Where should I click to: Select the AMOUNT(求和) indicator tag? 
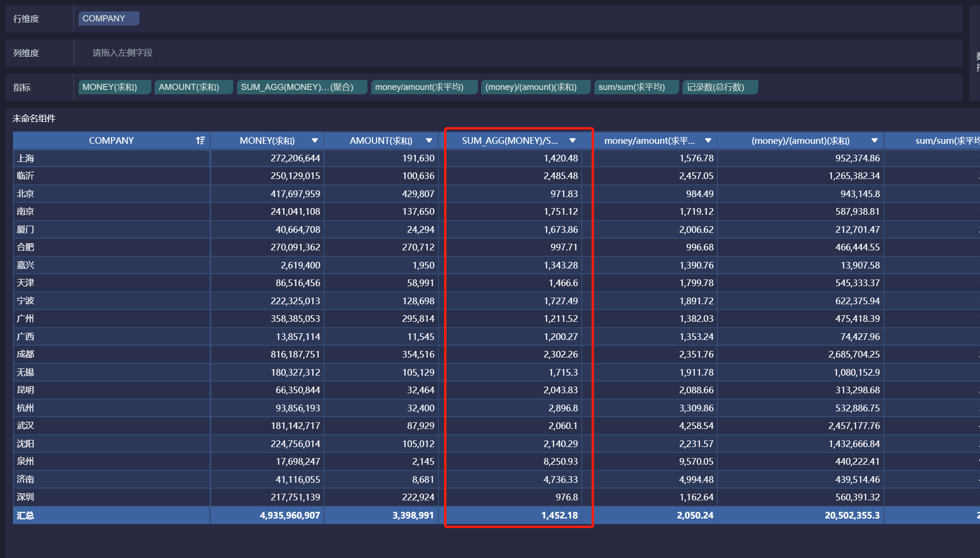(194, 87)
